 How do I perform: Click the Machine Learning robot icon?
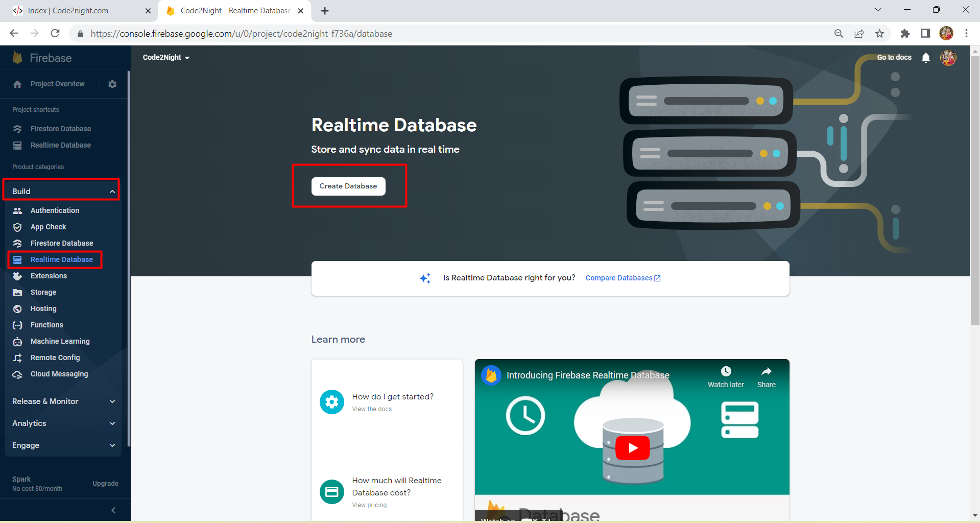click(x=17, y=341)
